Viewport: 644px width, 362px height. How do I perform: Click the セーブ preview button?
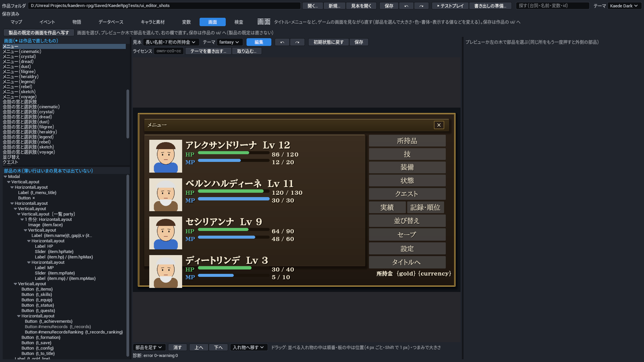click(x=407, y=235)
